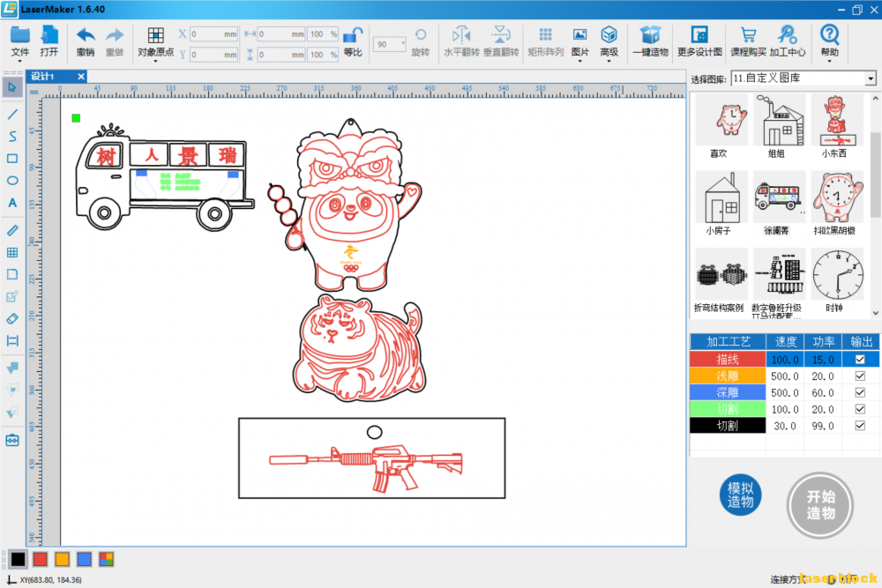Open the 加工中心 processing center
Viewport: 882px width, 588px height.
(x=788, y=41)
